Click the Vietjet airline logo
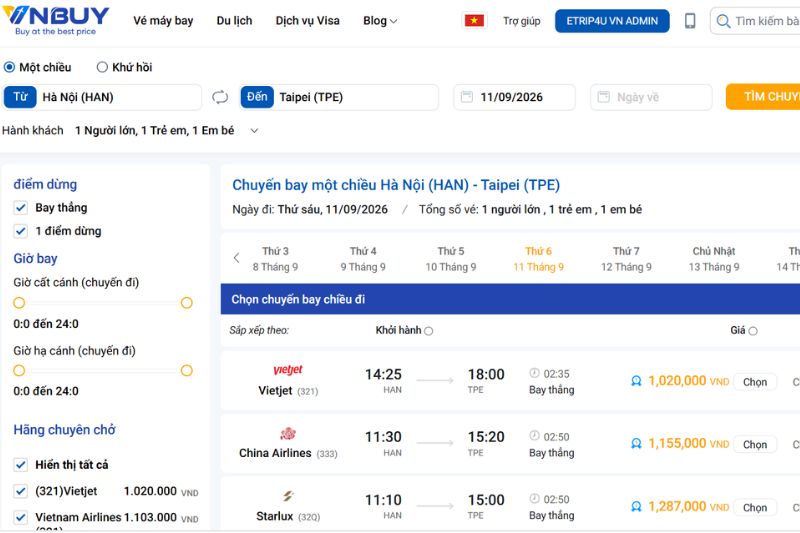Viewport: 800px width, 533px height. coord(288,369)
